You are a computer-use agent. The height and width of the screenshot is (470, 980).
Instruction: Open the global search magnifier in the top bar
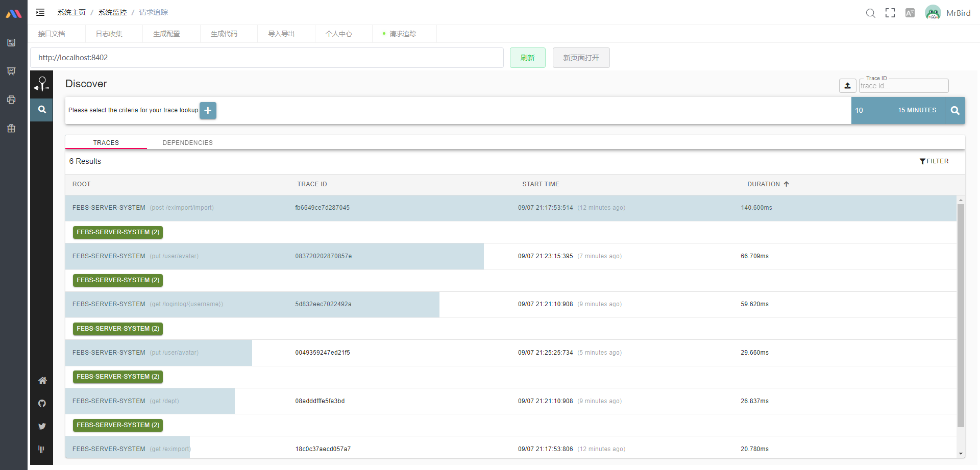871,13
